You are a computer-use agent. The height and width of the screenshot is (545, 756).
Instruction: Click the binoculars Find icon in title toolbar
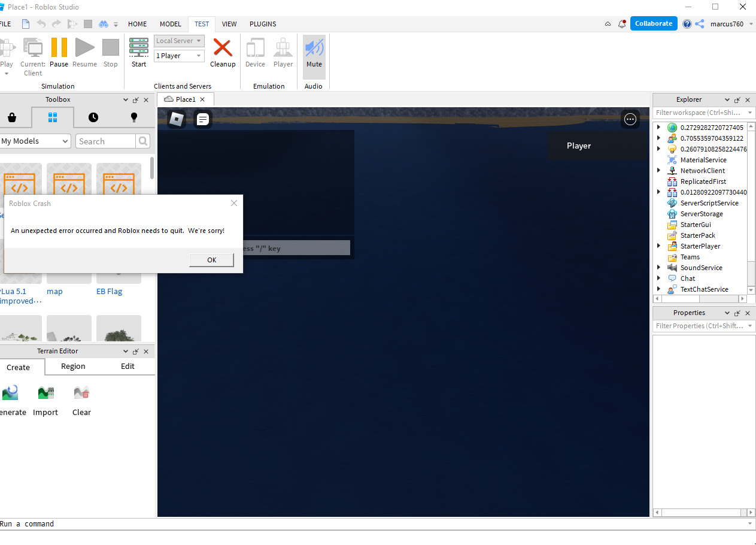104,24
